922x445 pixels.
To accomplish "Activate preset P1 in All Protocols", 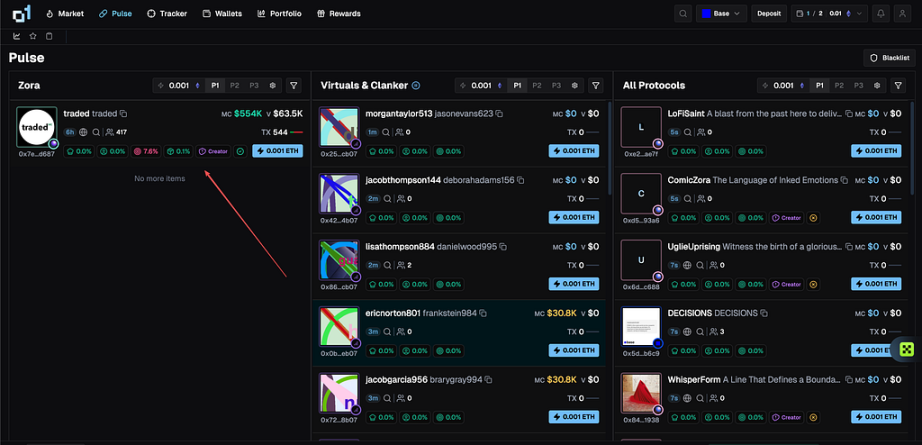I will [x=819, y=86].
